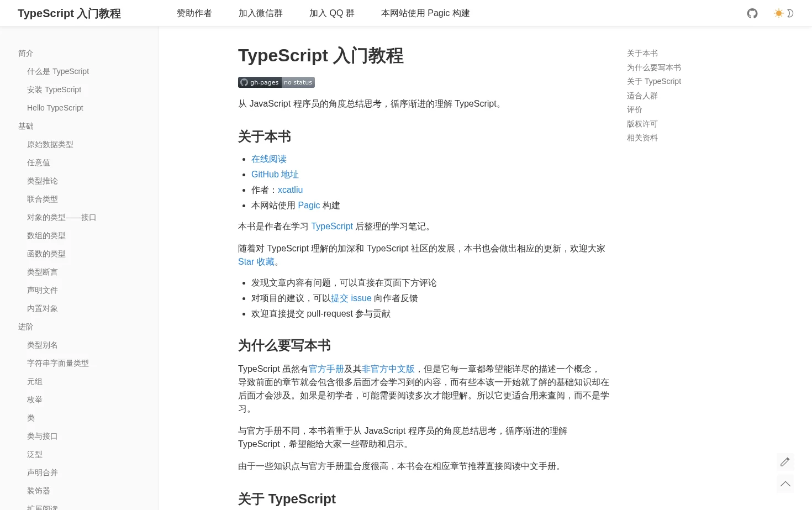
Task: Click the TypeScript 入门教程 site title
Action: [69, 13]
